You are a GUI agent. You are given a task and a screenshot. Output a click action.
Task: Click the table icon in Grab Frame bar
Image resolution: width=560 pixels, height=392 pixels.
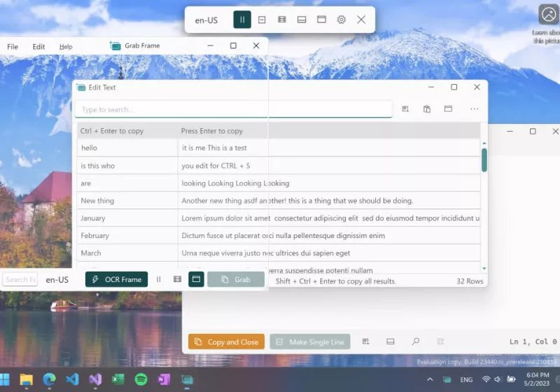178,279
